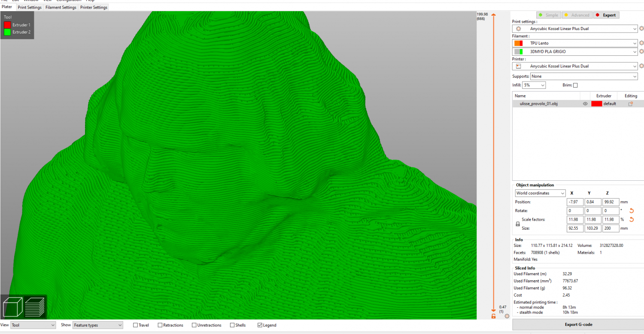Open the Printer Settings tab
This screenshot has height=334, width=644.
click(94, 7)
